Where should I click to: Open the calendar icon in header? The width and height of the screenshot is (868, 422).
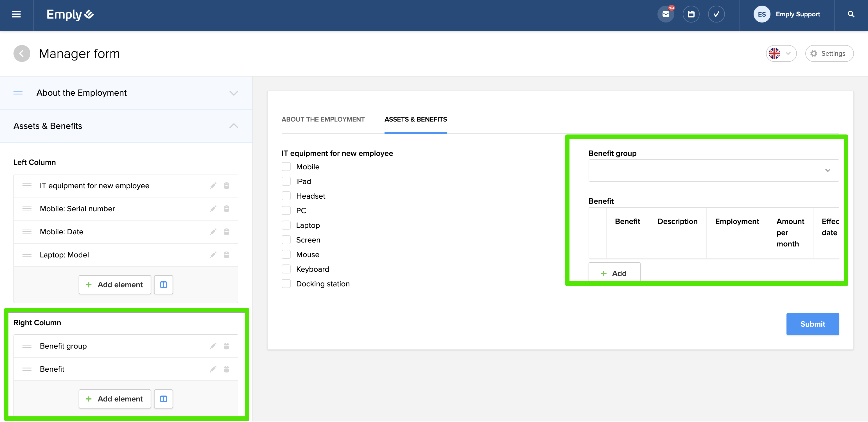pos(691,14)
